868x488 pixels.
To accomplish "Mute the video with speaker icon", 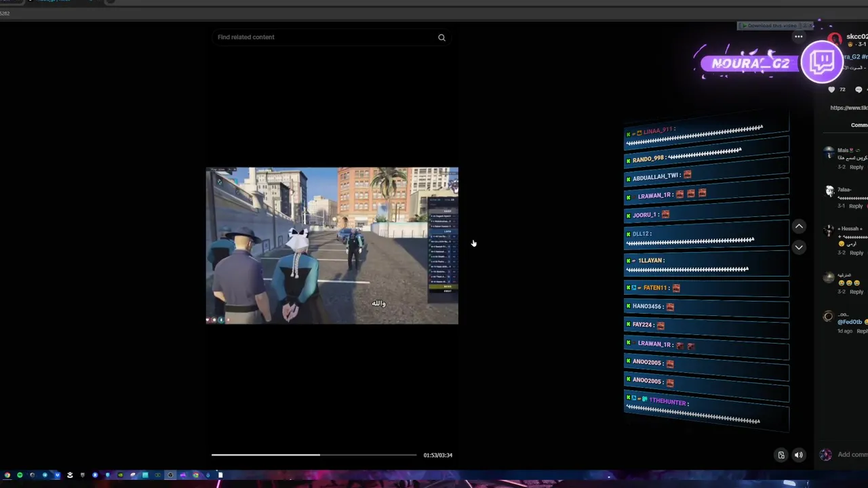I will (799, 455).
